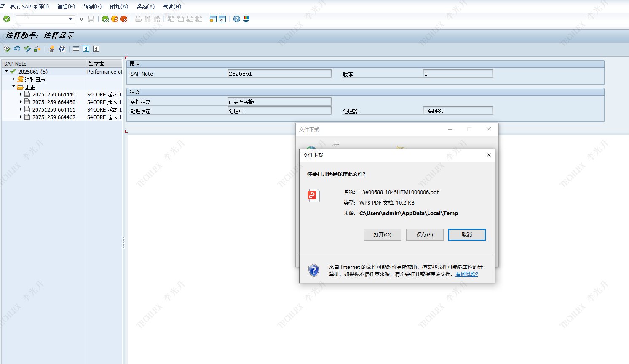Screen dimensions: 629x364
Task: Click the green checkmark Enter icon
Action: pyautogui.click(x=7, y=19)
